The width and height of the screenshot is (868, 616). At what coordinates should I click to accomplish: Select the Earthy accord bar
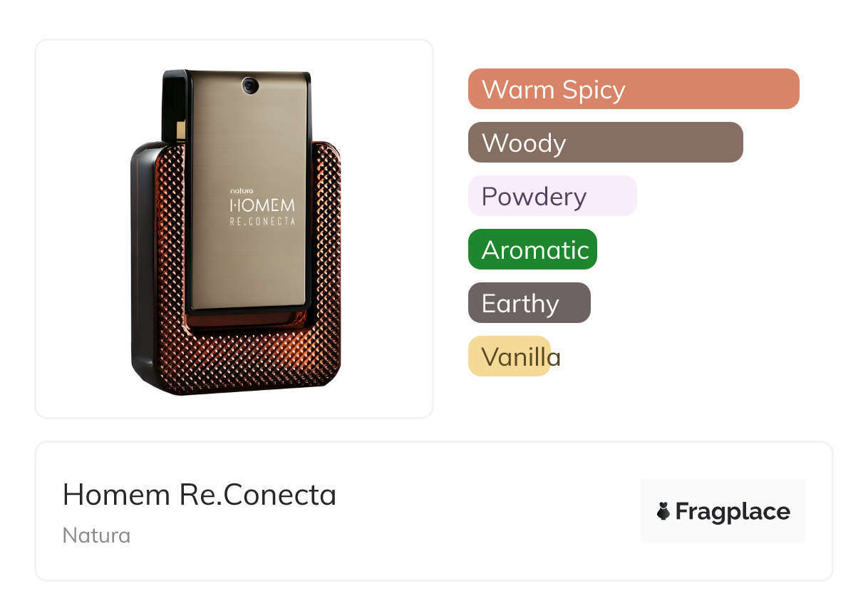click(x=529, y=303)
